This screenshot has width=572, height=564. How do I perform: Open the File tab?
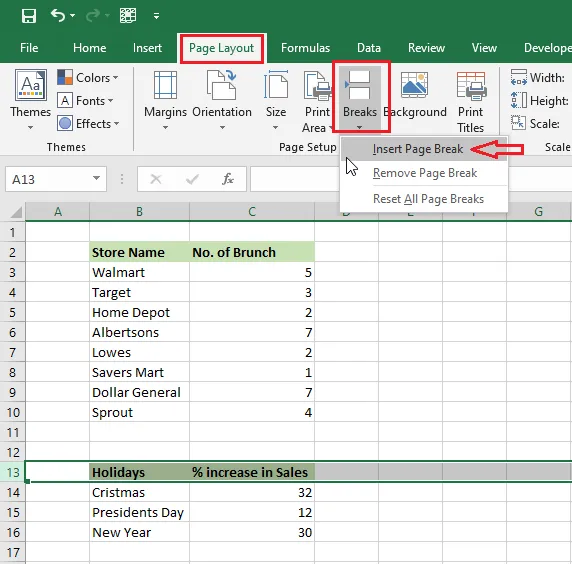pyautogui.click(x=29, y=48)
